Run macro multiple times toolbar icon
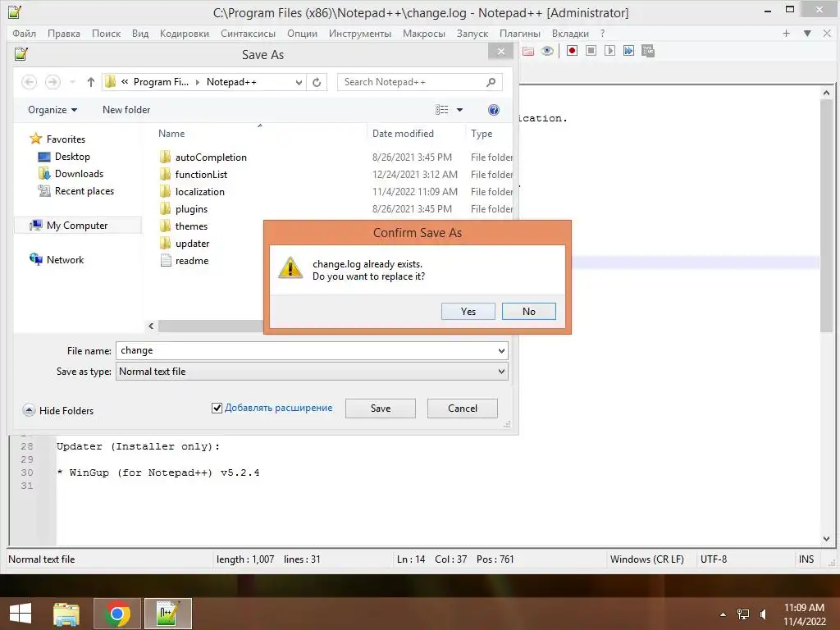This screenshot has width=840, height=630. click(628, 51)
